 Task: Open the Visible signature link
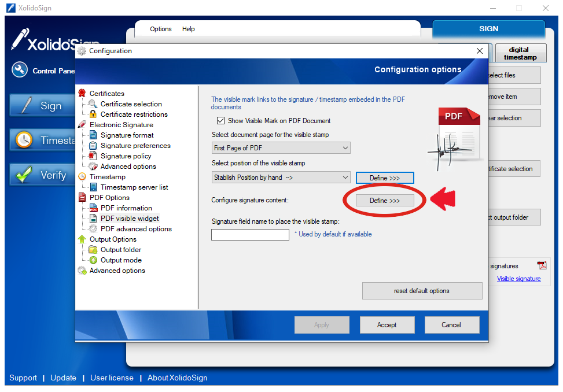pyautogui.click(x=518, y=279)
